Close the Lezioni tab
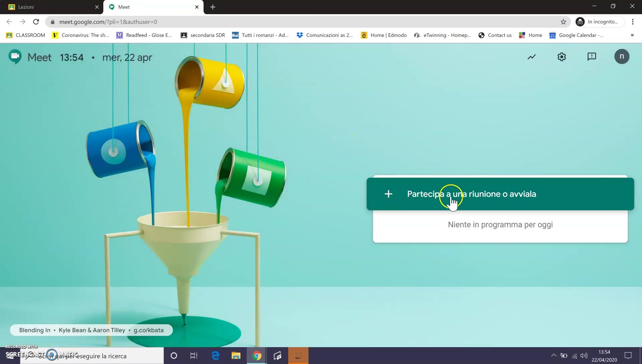The image size is (642, 364). point(97,7)
